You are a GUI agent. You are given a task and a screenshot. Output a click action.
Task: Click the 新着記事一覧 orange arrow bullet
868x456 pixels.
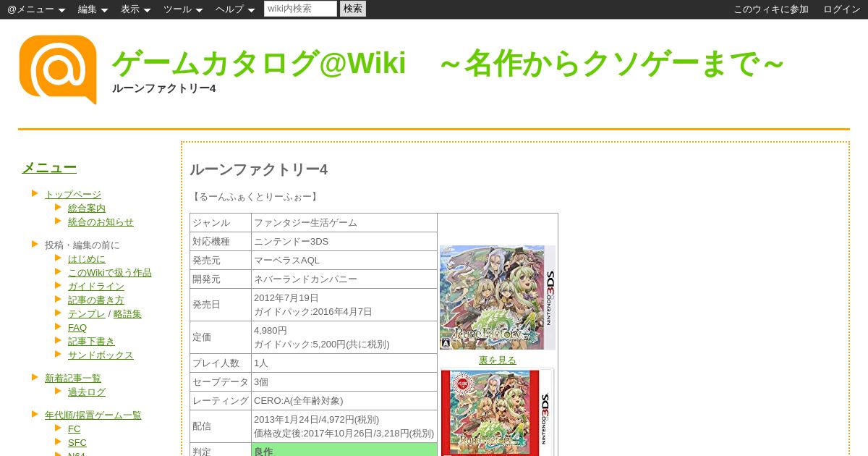[35, 377]
